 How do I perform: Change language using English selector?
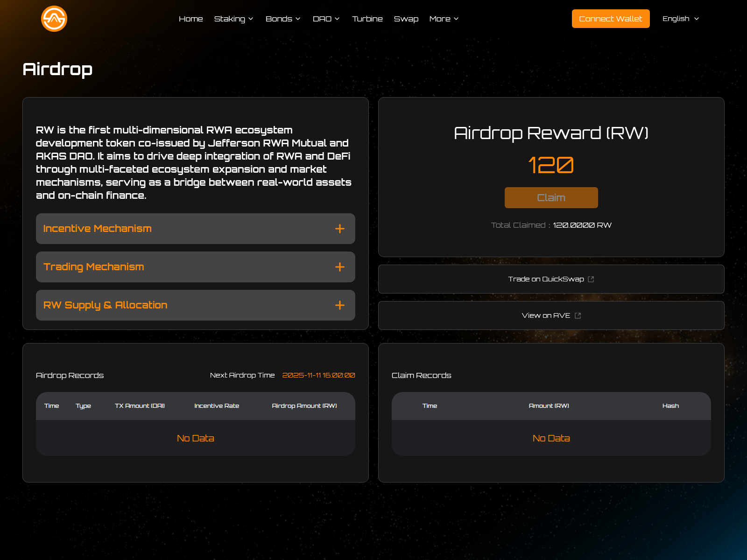pos(680,19)
